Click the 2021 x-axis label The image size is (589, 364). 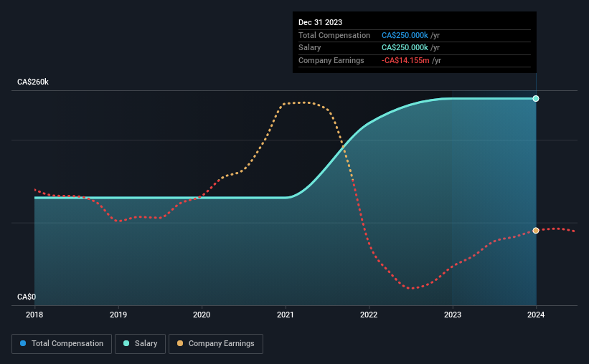tap(286, 315)
